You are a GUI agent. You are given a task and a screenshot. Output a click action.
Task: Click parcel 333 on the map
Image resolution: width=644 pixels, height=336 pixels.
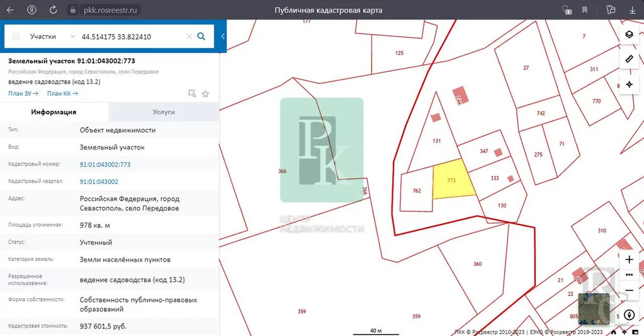coord(495,178)
